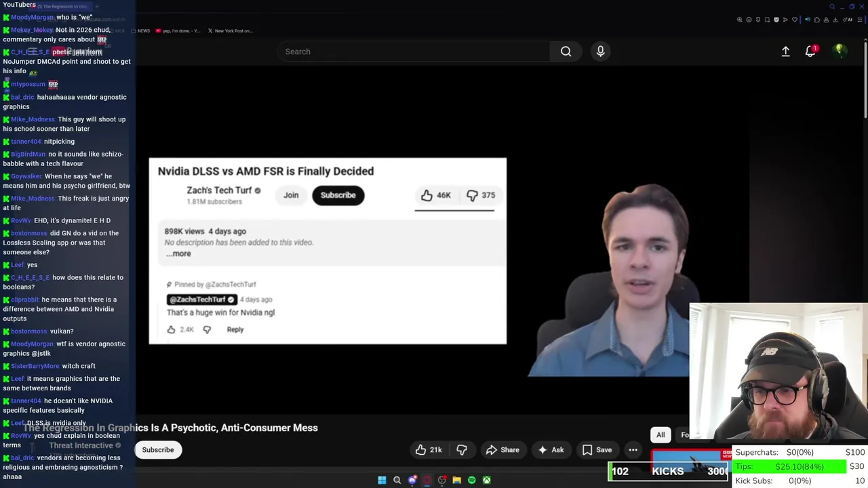Image resolution: width=868 pixels, height=488 pixels.
Task: Click chat username SisterBarryMore
Action: (35, 366)
